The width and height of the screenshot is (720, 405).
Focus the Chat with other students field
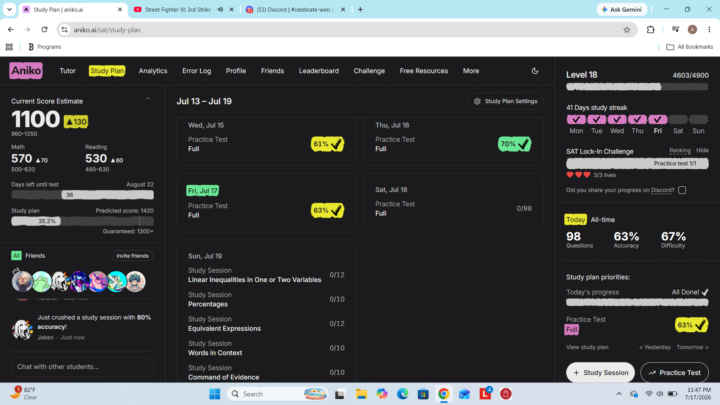tap(82, 366)
